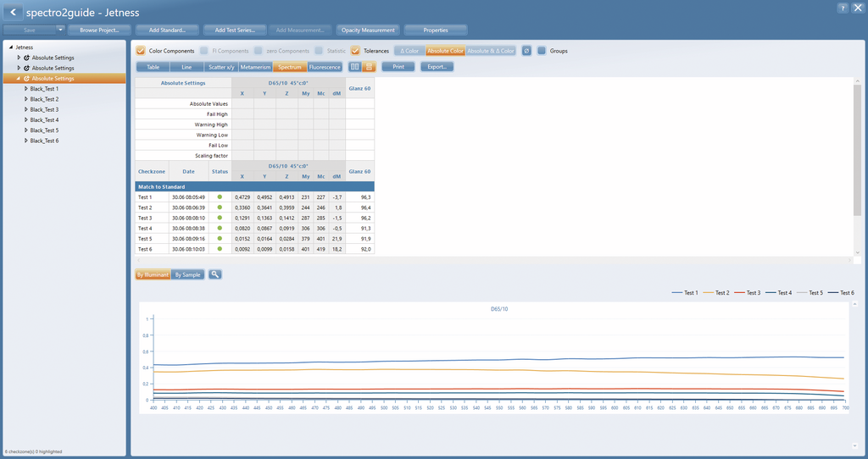
Task: Click the refresh icon beside first Absolute Settings
Action: click(x=26, y=58)
